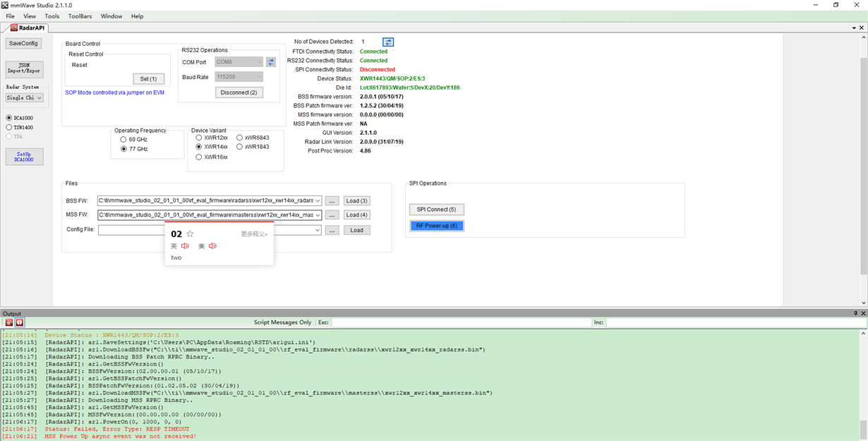This screenshot has height=441, width=868.
Task: Click the Disconnect (2) button
Action: click(x=239, y=92)
